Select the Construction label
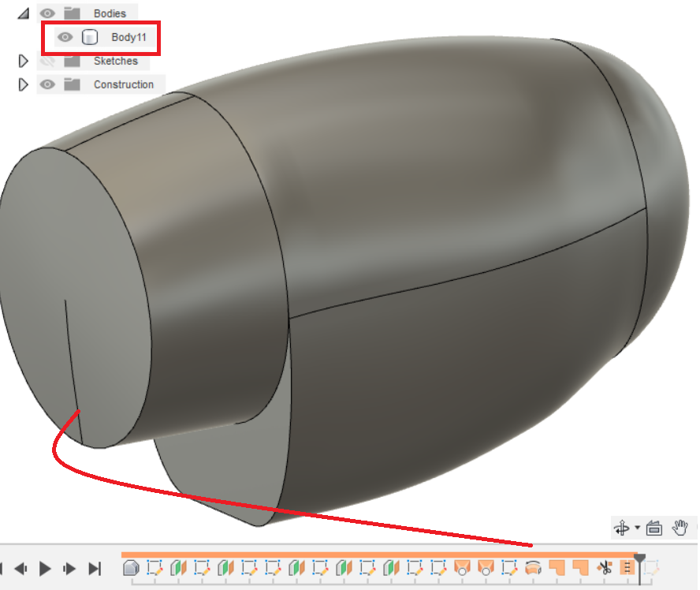Screen dimensions: 700x590 [124, 84]
